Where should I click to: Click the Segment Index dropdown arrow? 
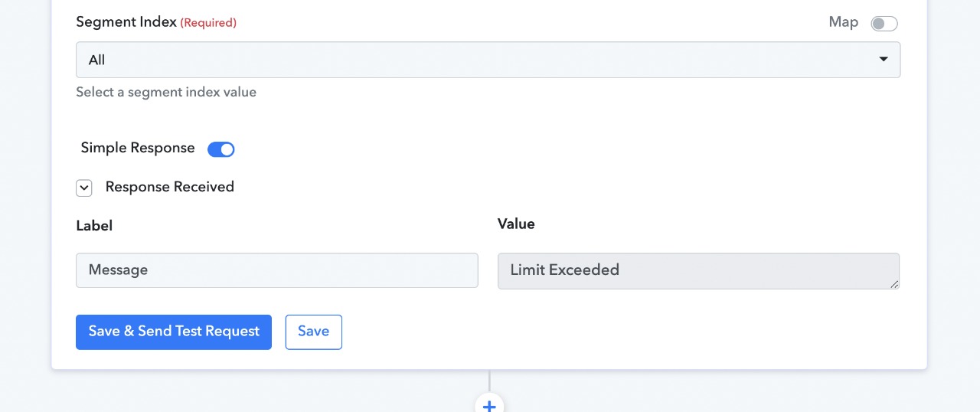point(884,60)
